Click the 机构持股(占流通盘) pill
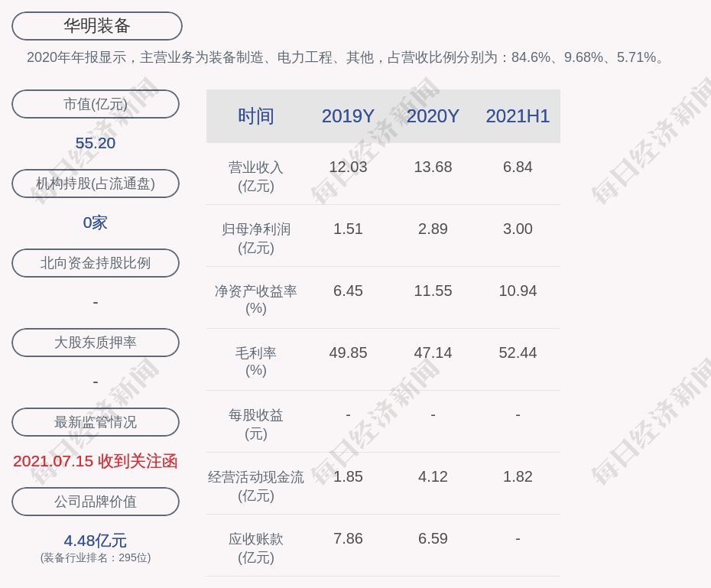 tap(96, 184)
